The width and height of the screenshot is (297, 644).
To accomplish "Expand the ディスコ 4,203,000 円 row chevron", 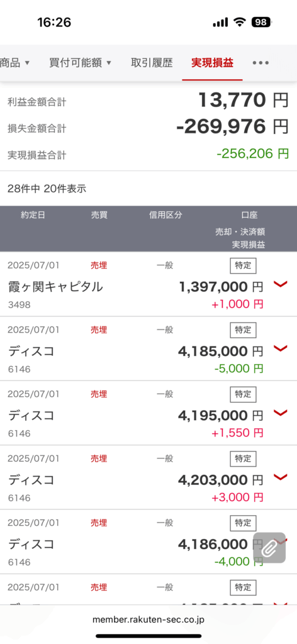I will tap(280, 477).
